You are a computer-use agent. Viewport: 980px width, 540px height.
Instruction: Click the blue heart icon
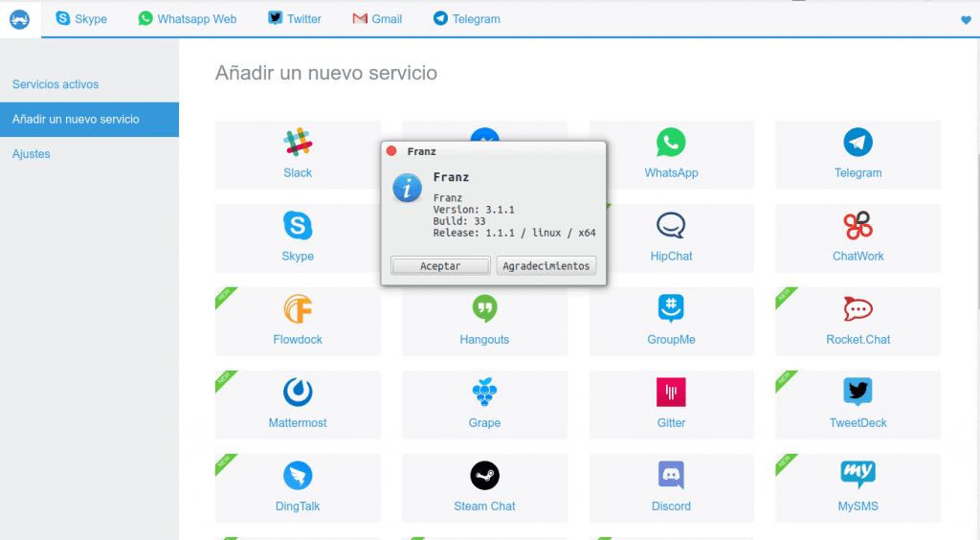click(965, 19)
